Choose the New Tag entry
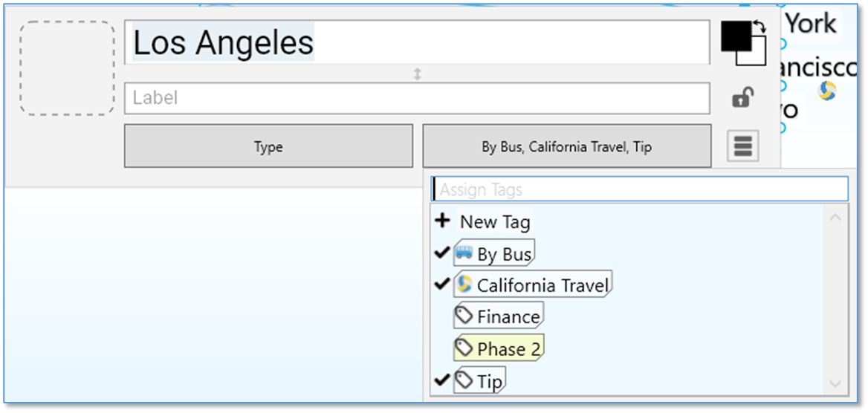This screenshot has width=868, height=413. (494, 221)
